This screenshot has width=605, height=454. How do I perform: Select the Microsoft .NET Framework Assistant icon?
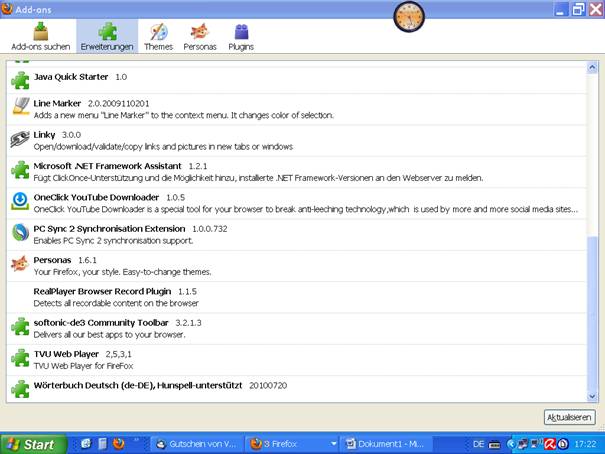point(20,170)
